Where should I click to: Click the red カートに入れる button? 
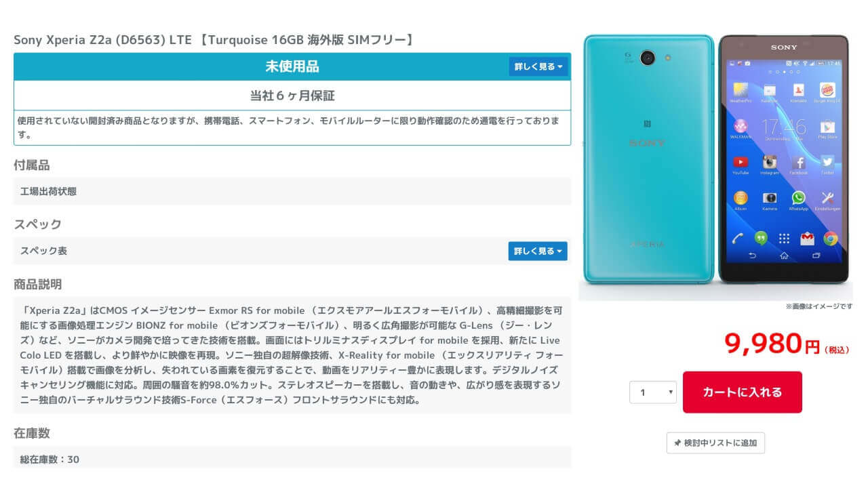[743, 392]
